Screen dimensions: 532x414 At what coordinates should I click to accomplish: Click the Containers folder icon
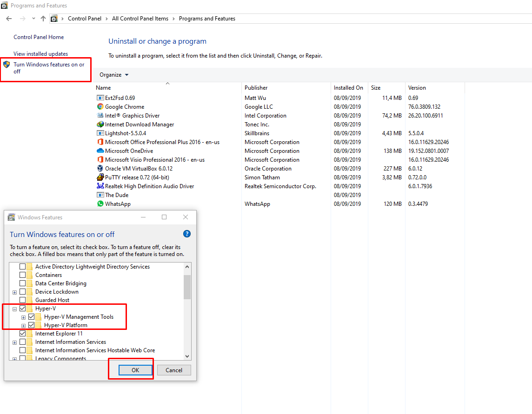tap(30, 275)
